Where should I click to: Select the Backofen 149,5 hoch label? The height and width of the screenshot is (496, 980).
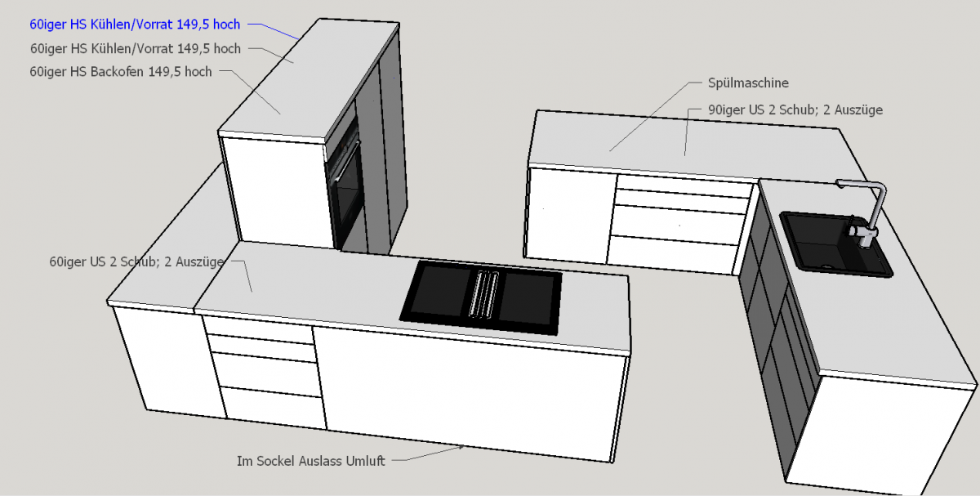121,72
